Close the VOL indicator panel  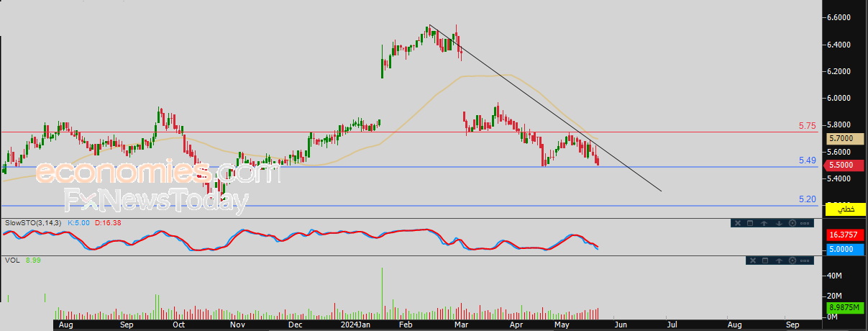tap(753, 260)
